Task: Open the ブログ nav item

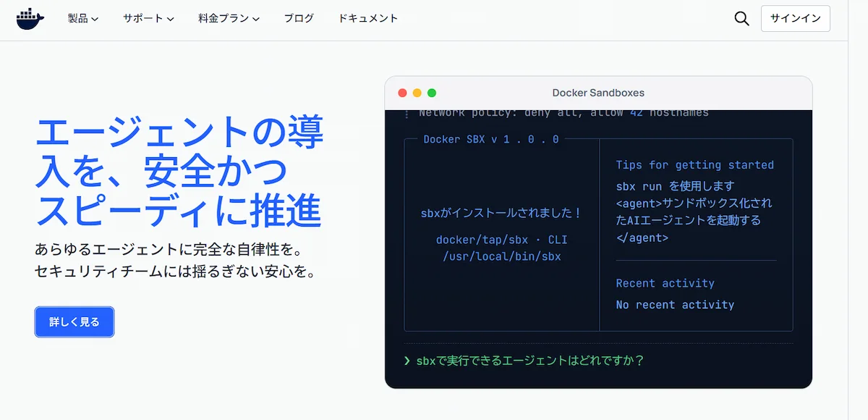Action: (299, 19)
